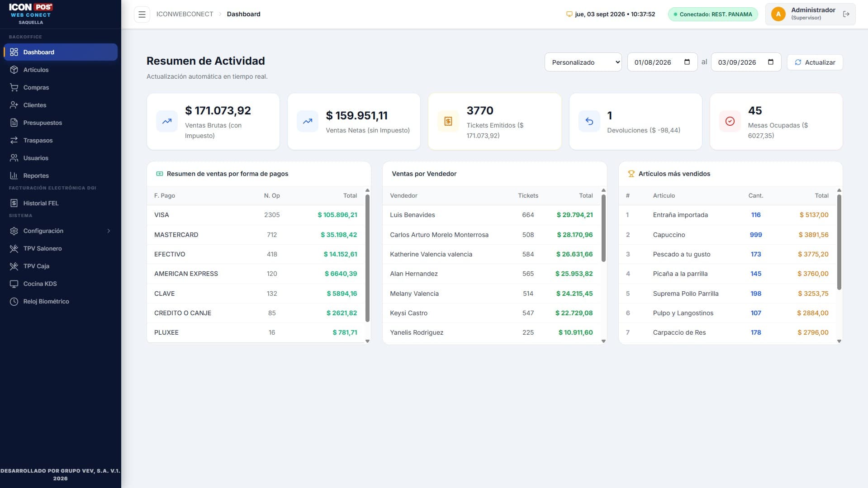Click the Ventas Netas trend arrow icon
This screenshot has height=488, width=868.
click(308, 121)
